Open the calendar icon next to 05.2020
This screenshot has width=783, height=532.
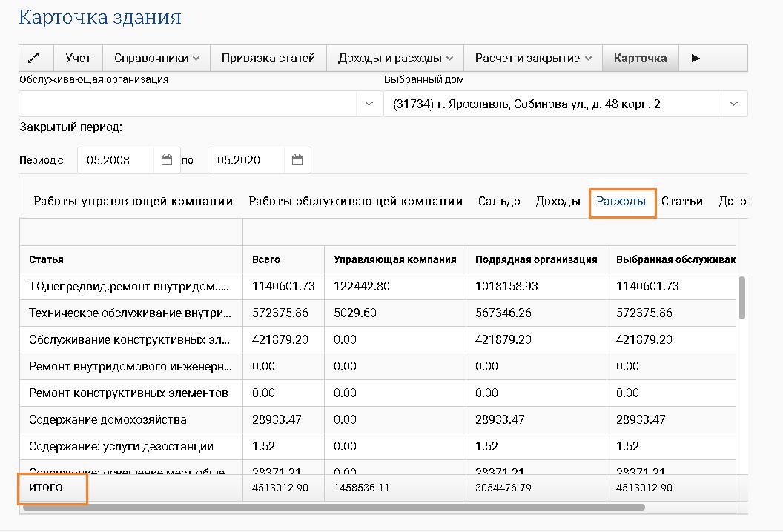point(297,159)
